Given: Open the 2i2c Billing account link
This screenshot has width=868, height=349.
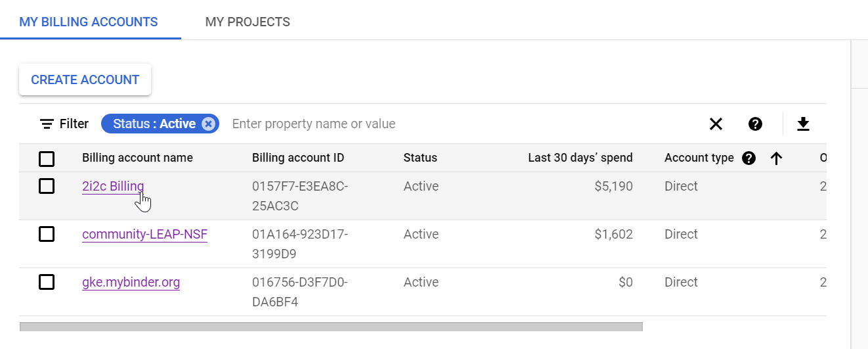Looking at the screenshot, I should 112,186.
